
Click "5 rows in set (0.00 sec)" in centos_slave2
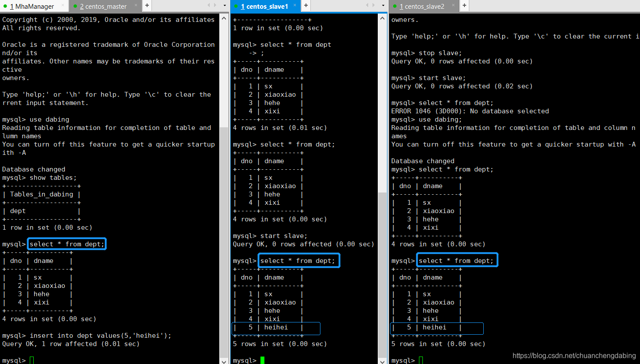438,344
